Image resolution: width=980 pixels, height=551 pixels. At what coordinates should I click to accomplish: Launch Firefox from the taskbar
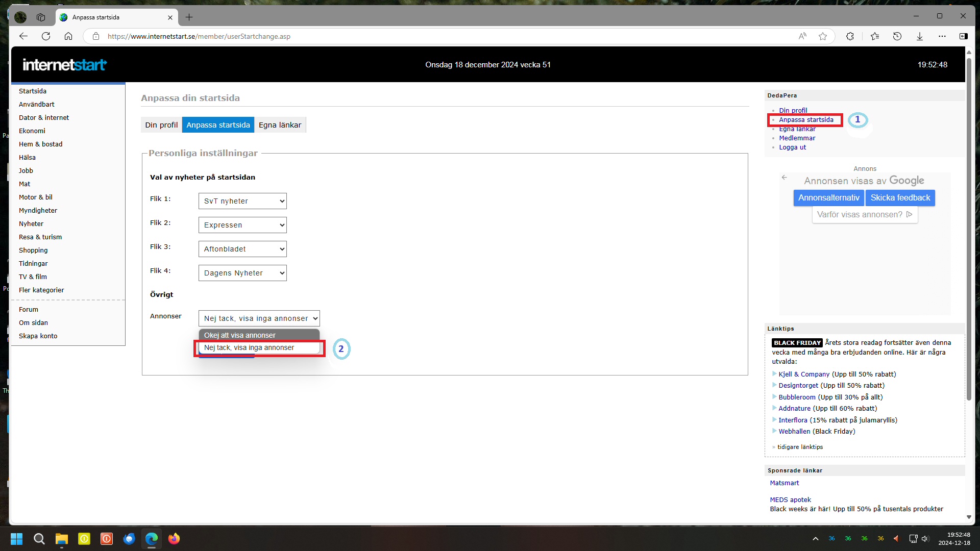point(174,539)
